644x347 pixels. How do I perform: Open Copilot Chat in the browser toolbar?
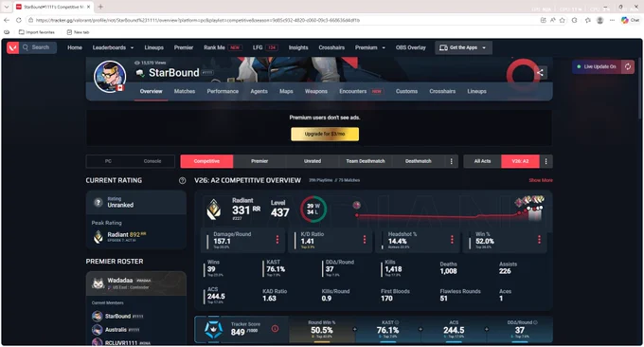click(x=630, y=20)
